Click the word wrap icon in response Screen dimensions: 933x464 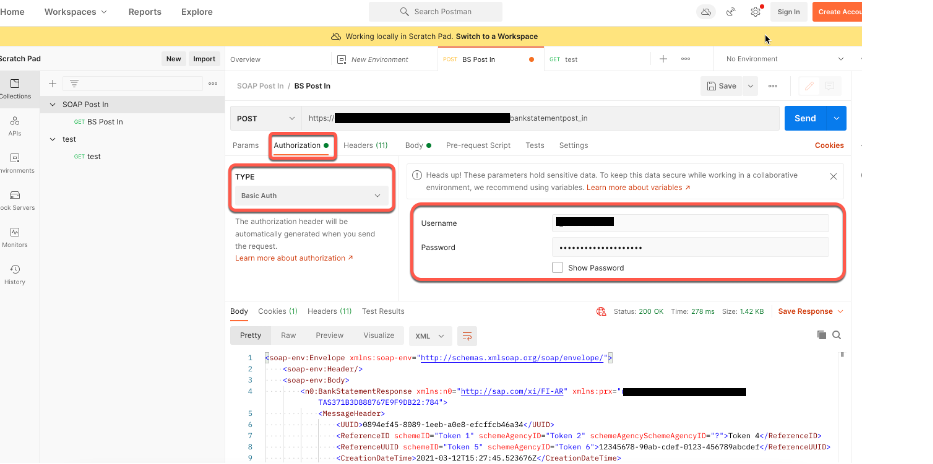click(467, 335)
